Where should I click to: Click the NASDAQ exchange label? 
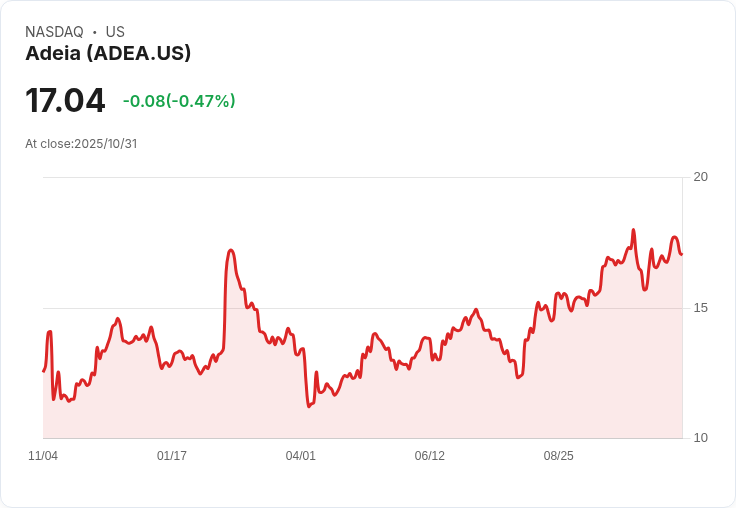tap(54, 32)
